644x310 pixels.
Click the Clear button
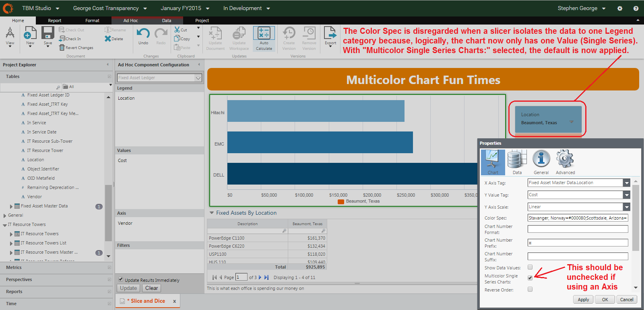coord(152,288)
